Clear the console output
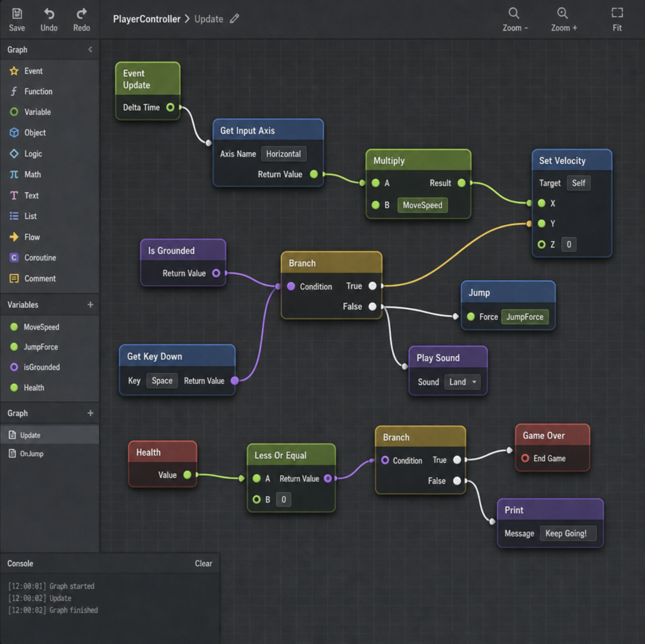Screen dimensions: 645x644 203,563
